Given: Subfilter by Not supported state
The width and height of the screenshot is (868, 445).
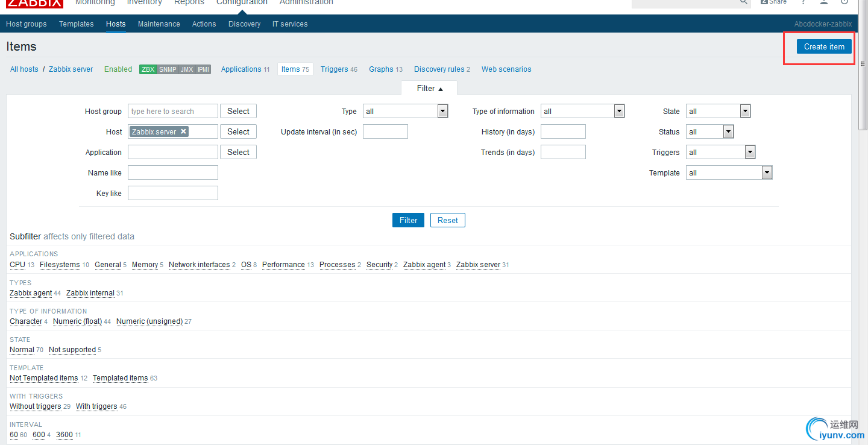Looking at the screenshot, I should (72, 350).
